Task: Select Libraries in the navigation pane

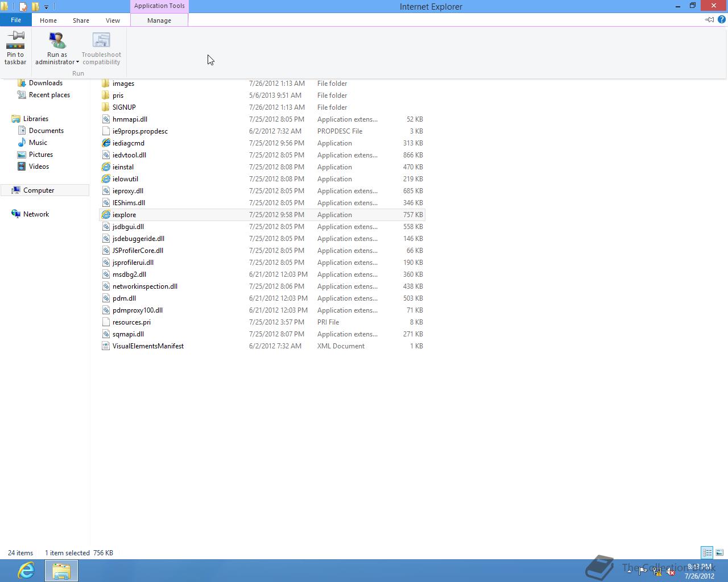Action: pyautogui.click(x=35, y=119)
